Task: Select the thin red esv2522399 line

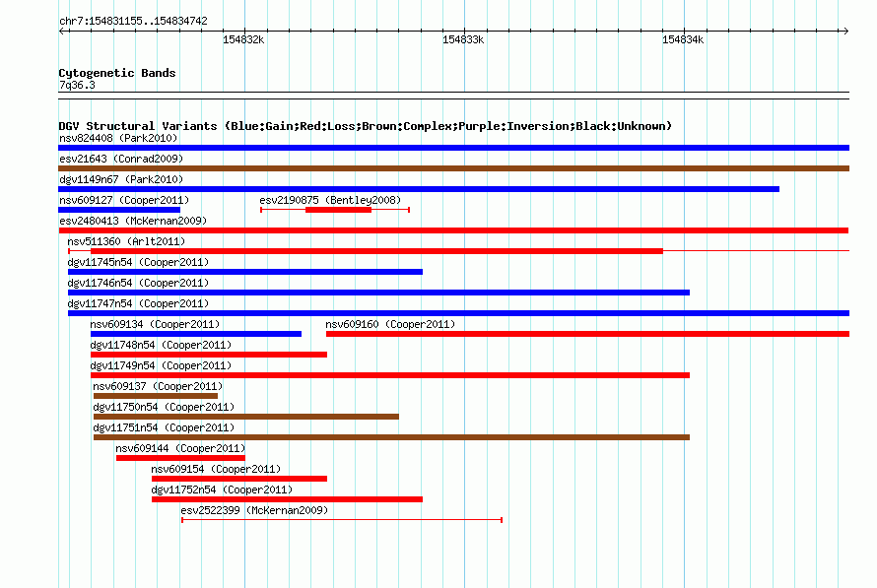Action: click(342, 520)
